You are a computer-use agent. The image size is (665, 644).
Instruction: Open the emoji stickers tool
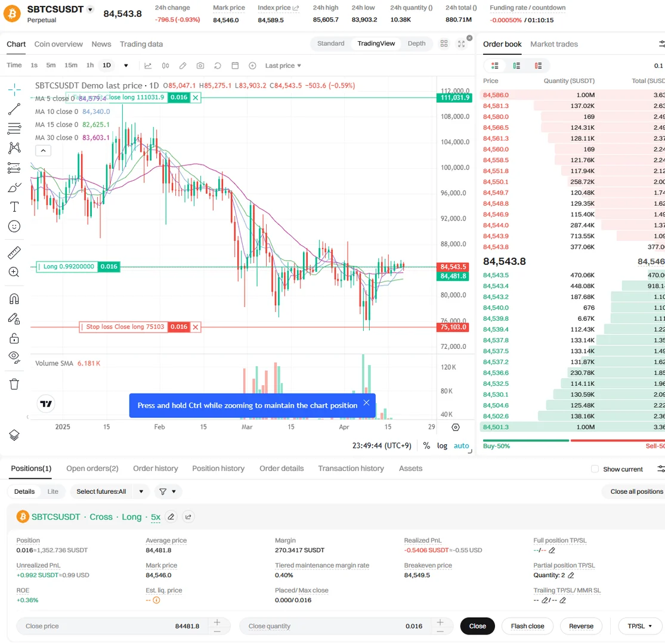[14, 227]
